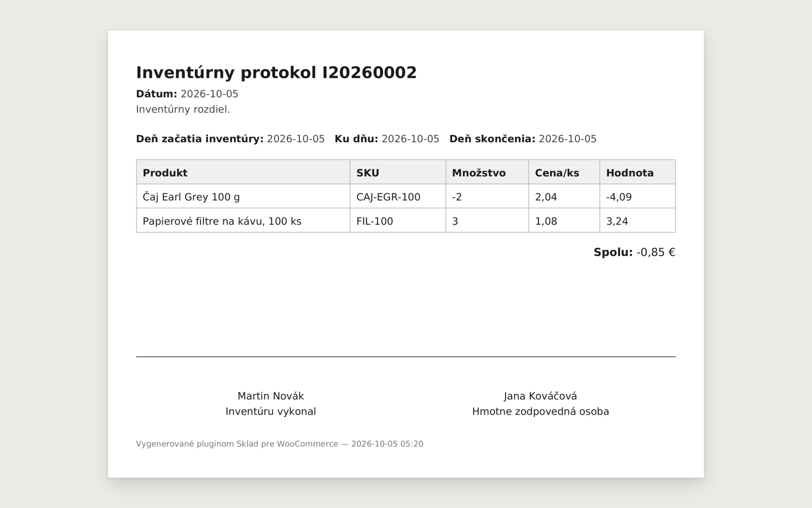Click the footer "Vygenerované pluginom Sklad pre WooCommerce"

pyautogui.click(x=237, y=444)
